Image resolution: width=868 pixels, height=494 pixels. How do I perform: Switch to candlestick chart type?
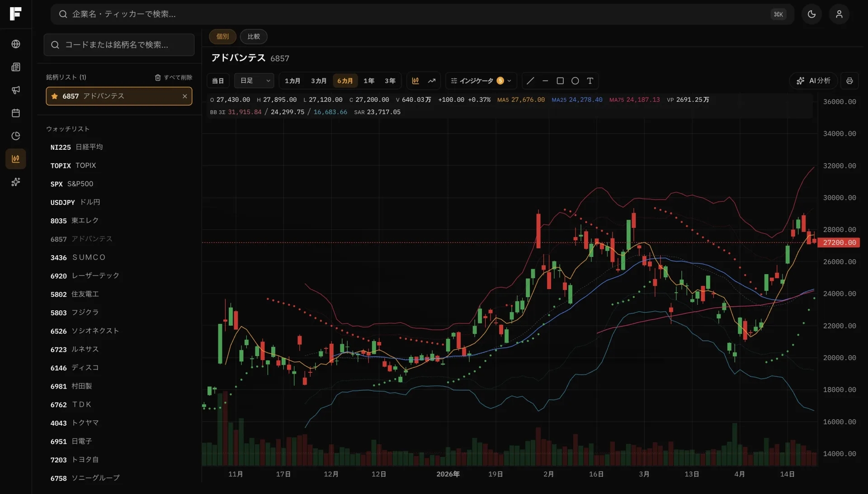click(x=415, y=81)
